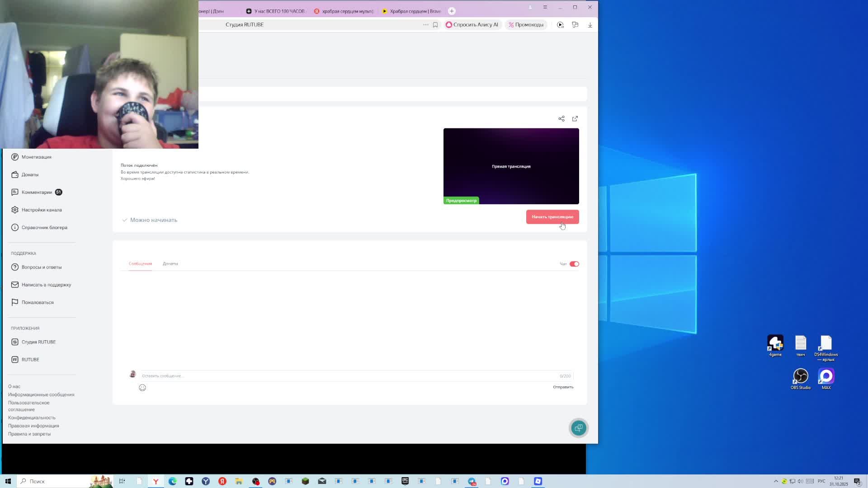Open Спросить Алису AI button
Screen dimensions: 868x488
(472, 25)
